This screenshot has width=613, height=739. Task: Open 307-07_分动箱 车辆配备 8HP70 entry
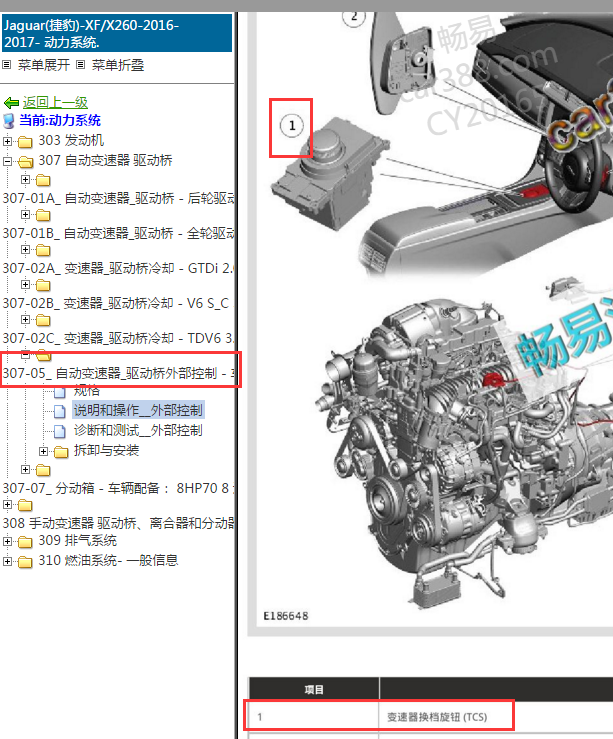tap(118, 488)
